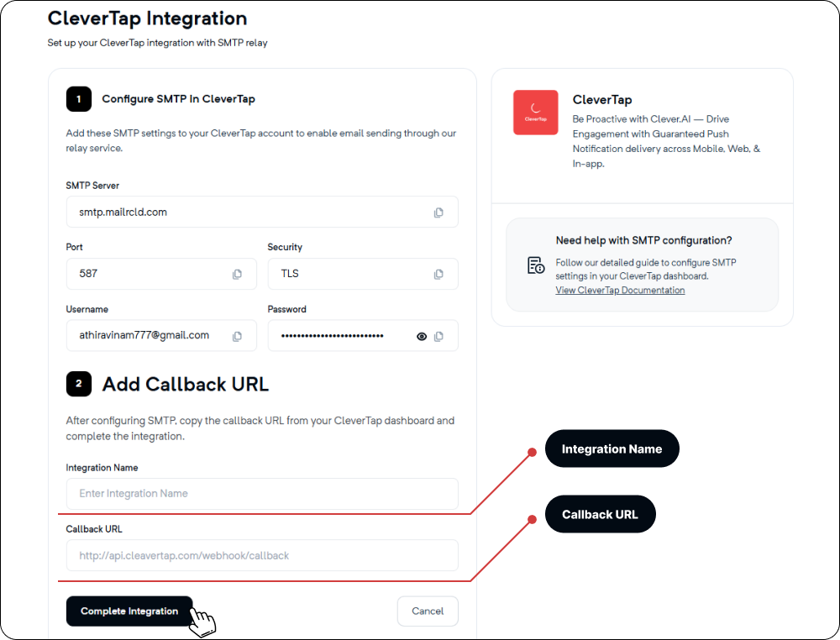Open View CleverTap Documentation link
This screenshot has width=840, height=640.
tap(620, 291)
